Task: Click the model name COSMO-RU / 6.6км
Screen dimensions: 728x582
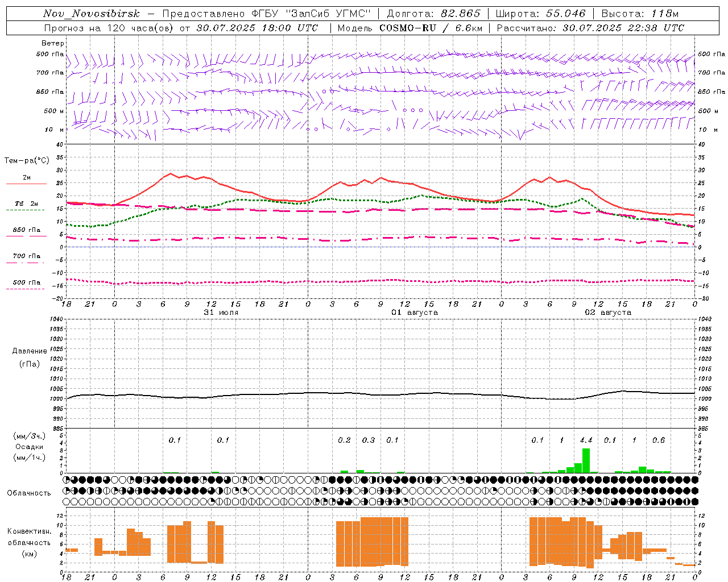Action: tap(431, 28)
